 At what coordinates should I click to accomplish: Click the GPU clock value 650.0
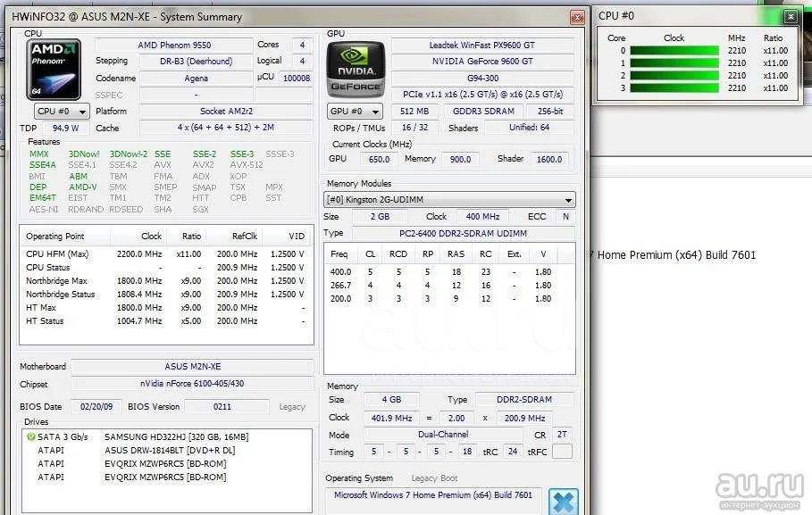tap(379, 160)
